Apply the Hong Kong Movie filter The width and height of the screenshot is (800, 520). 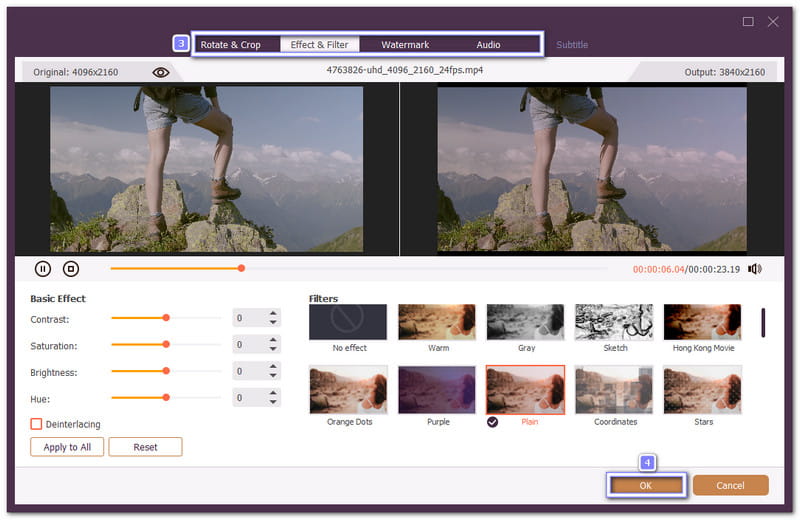(x=703, y=322)
